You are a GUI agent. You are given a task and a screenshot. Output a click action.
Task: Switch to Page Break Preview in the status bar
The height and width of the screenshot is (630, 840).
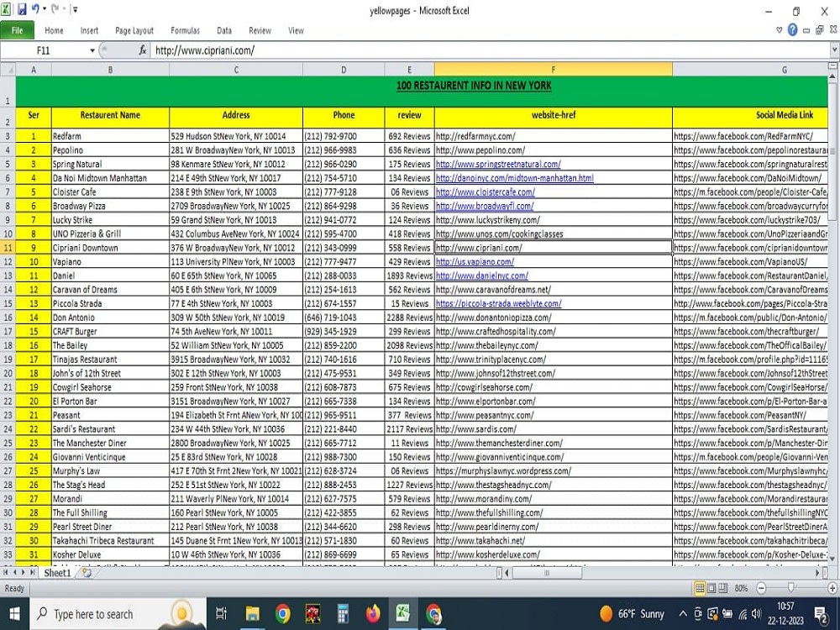point(722,588)
